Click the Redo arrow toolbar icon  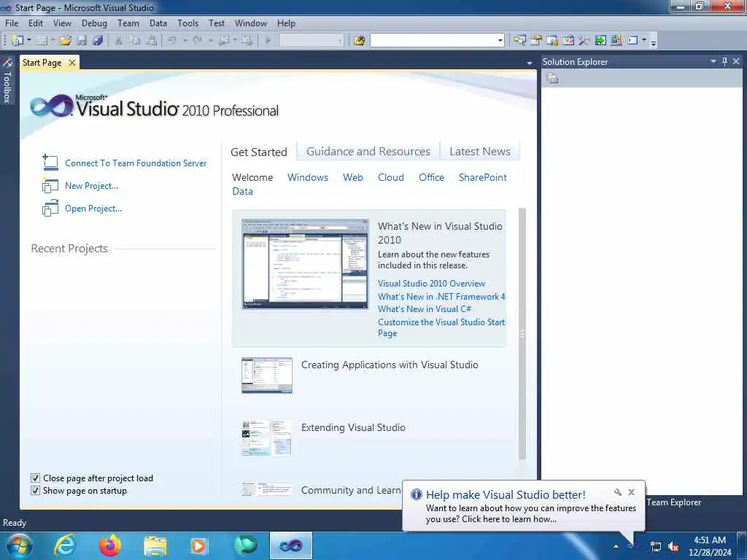coord(197,41)
